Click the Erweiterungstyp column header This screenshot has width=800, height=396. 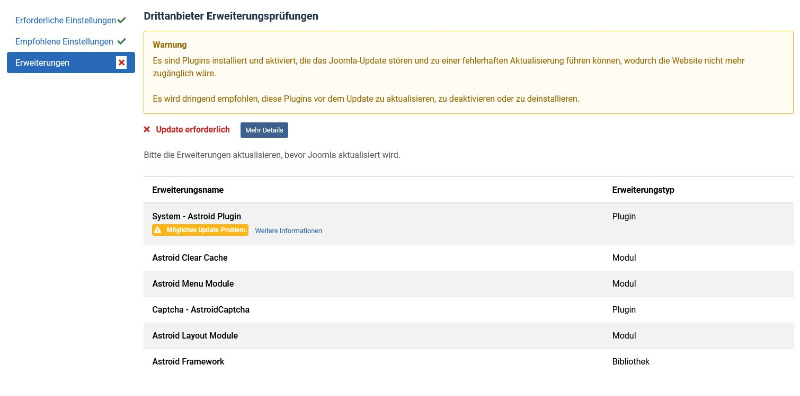[643, 190]
